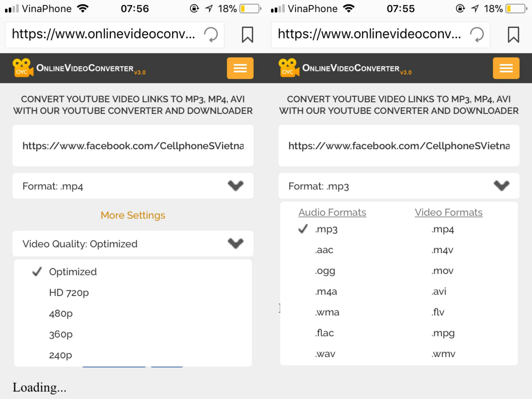Reload the page in left browser
Image resolution: width=532 pixels, height=399 pixels.
pyautogui.click(x=211, y=35)
